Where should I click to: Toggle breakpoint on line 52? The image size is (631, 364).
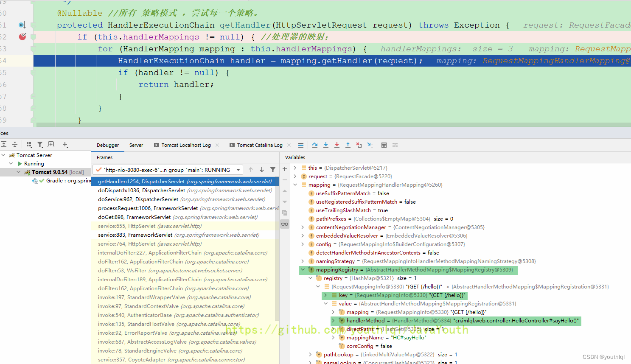coord(22,37)
